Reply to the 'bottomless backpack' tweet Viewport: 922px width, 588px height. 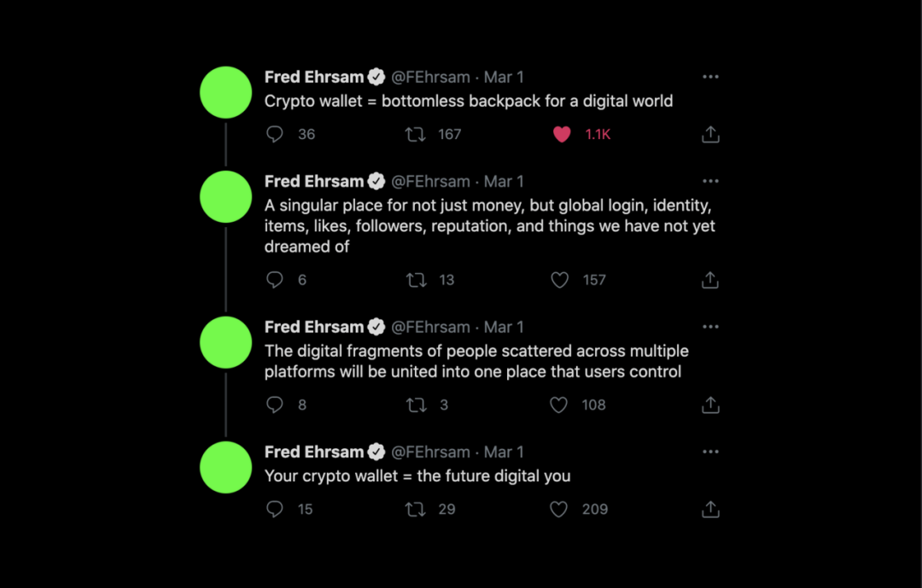tap(275, 134)
